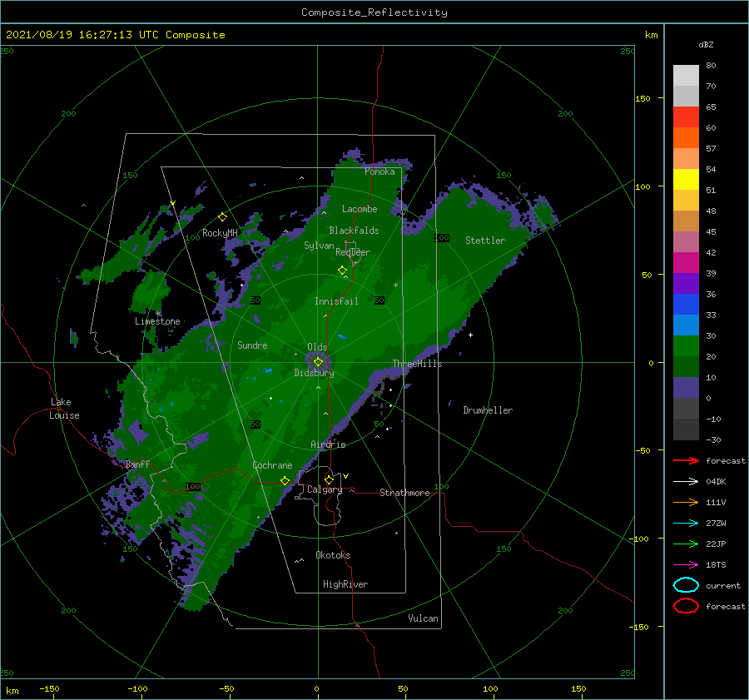Click the Lacombe city label
Image resolution: width=749 pixels, height=700 pixels.
click(x=360, y=209)
